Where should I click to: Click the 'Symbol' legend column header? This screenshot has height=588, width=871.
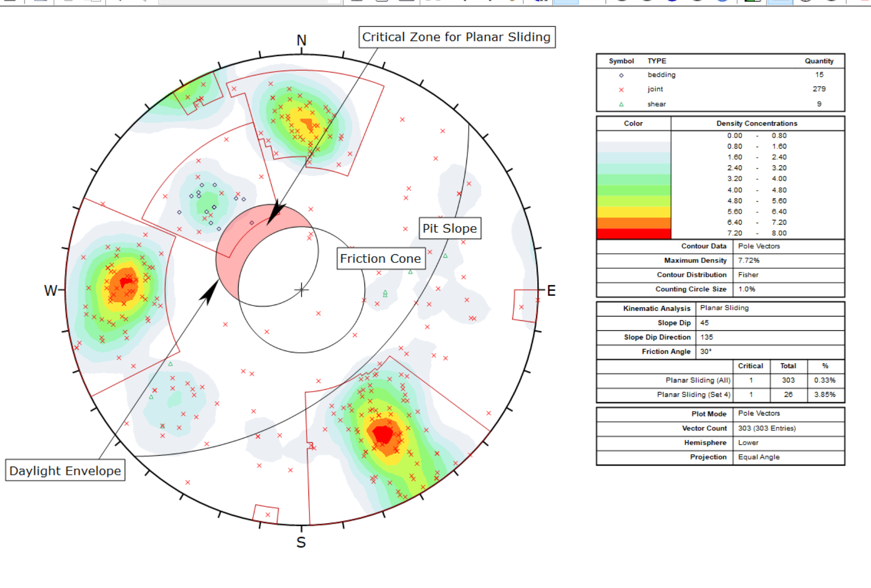(621, 61)
